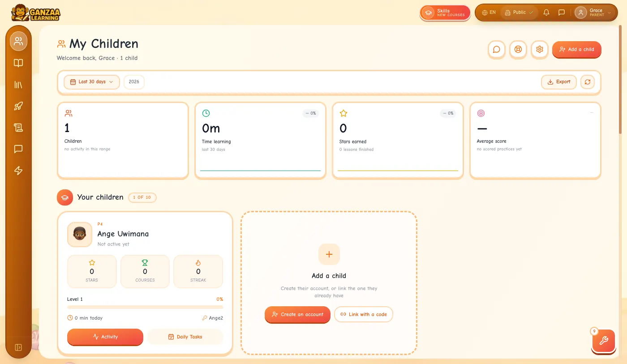This screenshot has height=364, width=627.
Task: Select the My Children sidebar icon
Action: tap(18, 41)
